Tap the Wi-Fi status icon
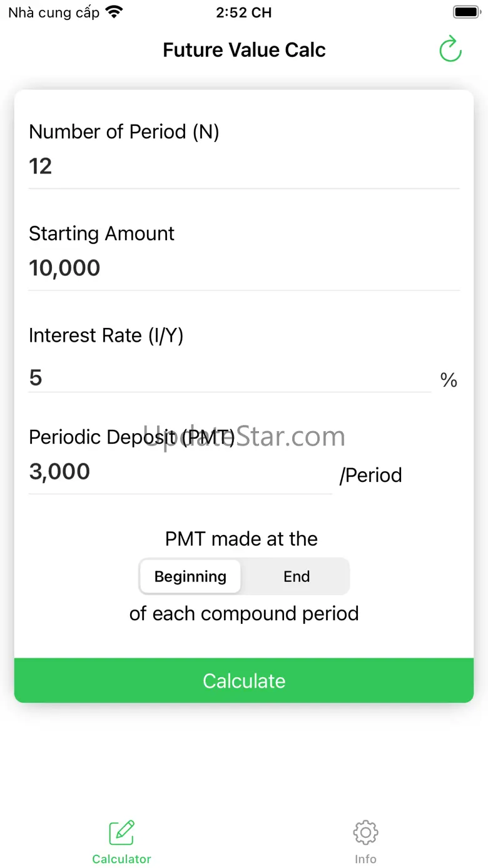This screenshot has height=868, width=488. [114, 12]
